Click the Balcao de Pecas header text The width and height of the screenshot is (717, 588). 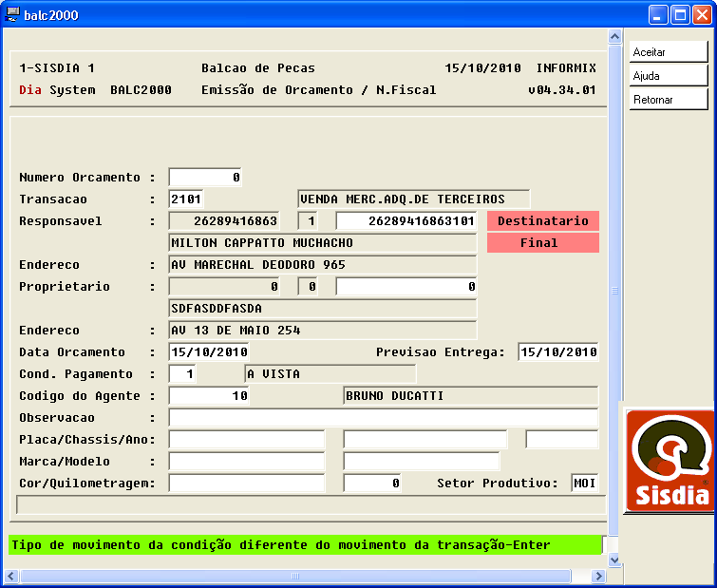[x=258, y=68]
